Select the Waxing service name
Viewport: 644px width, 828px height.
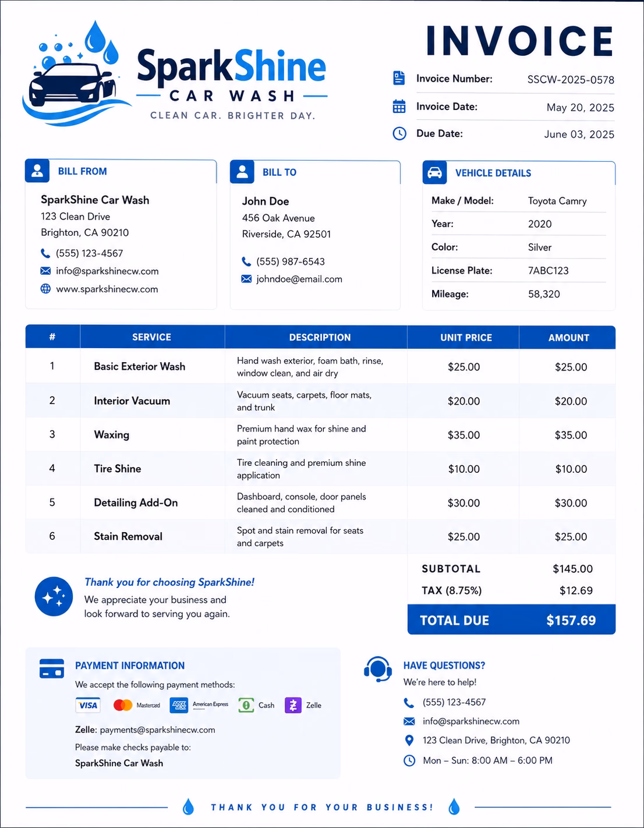[x=112, y=434]
